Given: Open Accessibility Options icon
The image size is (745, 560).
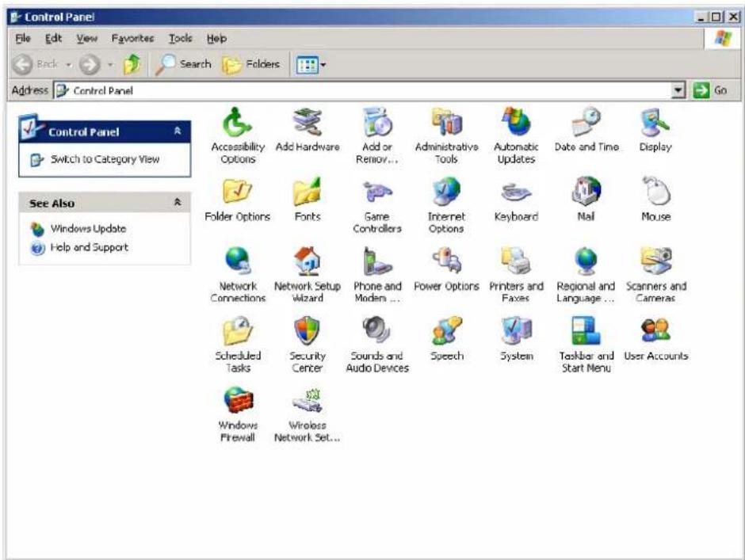Looking at the screenshot, I should pos(238,123).
